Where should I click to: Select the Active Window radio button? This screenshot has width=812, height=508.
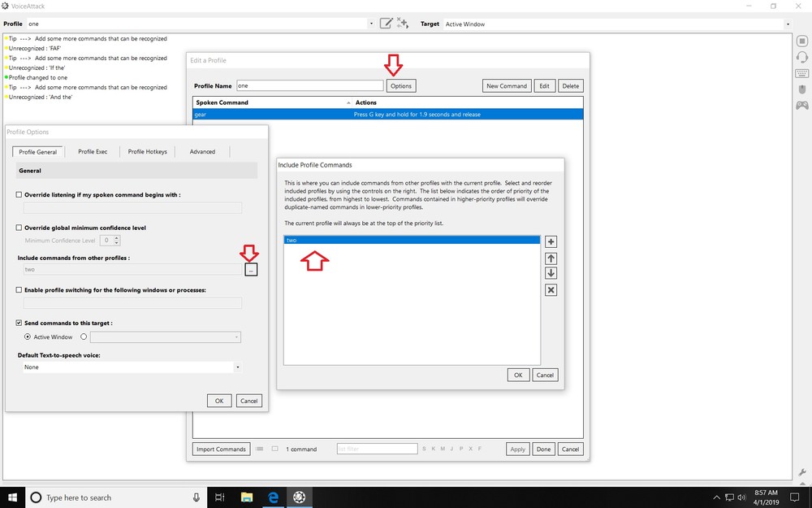pyautogui.click(x=28, y=337)
